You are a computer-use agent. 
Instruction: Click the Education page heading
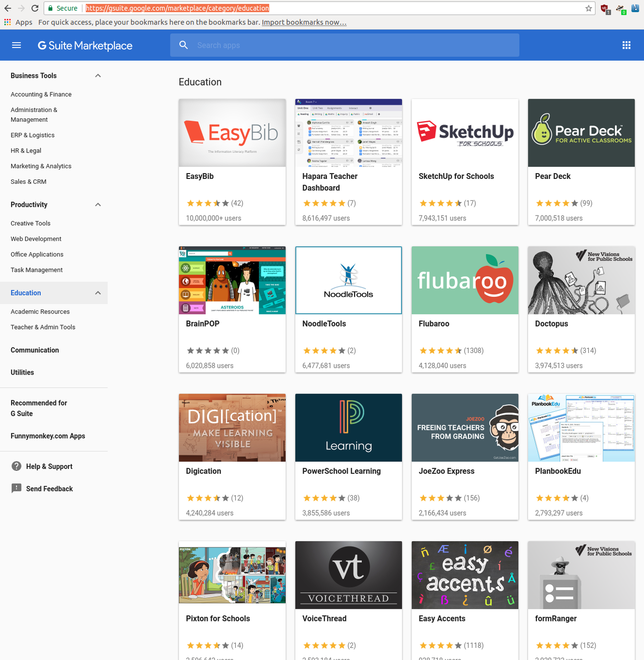click(x=200, y=82)
